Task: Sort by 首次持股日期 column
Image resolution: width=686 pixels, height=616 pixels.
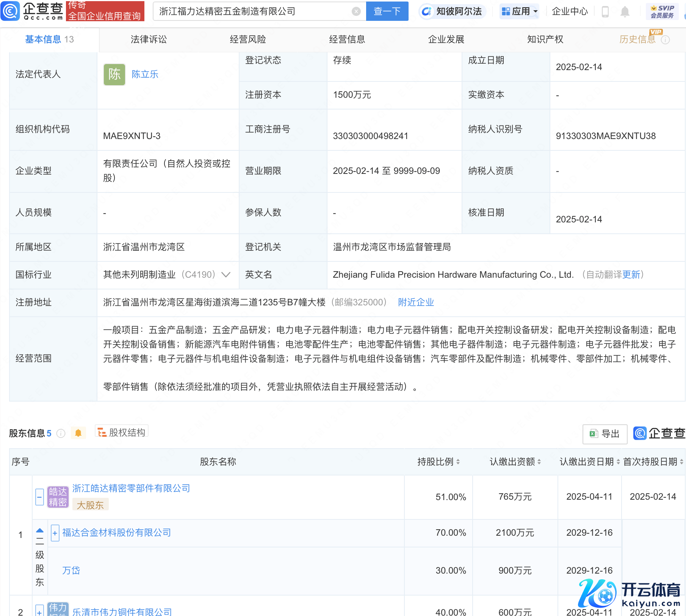Action: [x=681, y=462]
